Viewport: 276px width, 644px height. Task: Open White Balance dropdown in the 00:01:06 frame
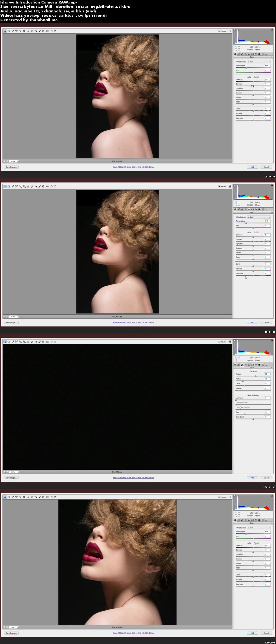click(x=259, y=217)
